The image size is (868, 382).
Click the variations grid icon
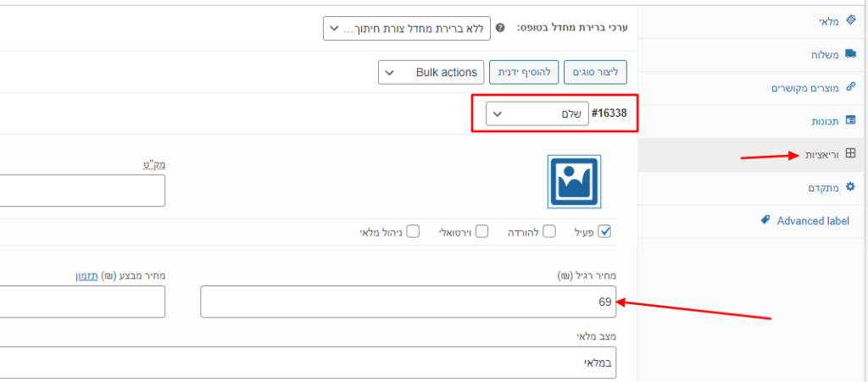[851, 154]
